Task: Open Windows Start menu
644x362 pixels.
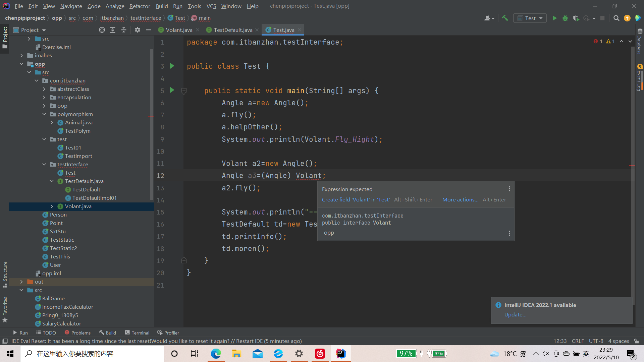Action: coord(10,354)
